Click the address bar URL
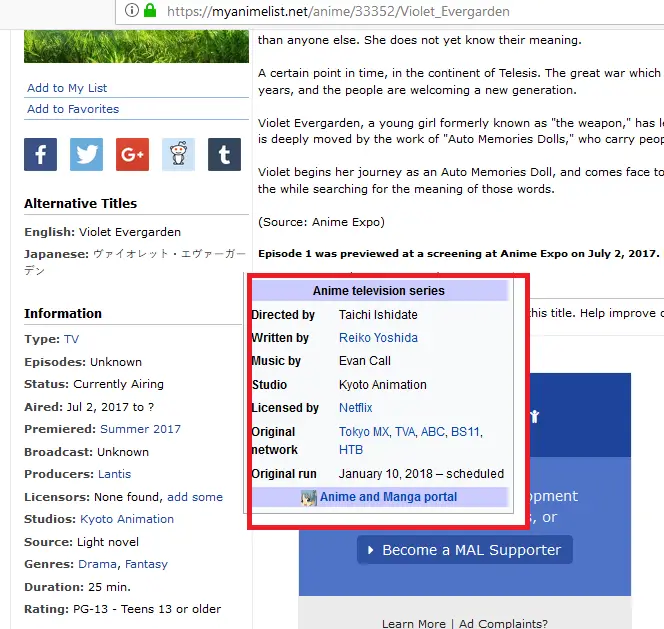664x629 pixels. pos(338,11)
